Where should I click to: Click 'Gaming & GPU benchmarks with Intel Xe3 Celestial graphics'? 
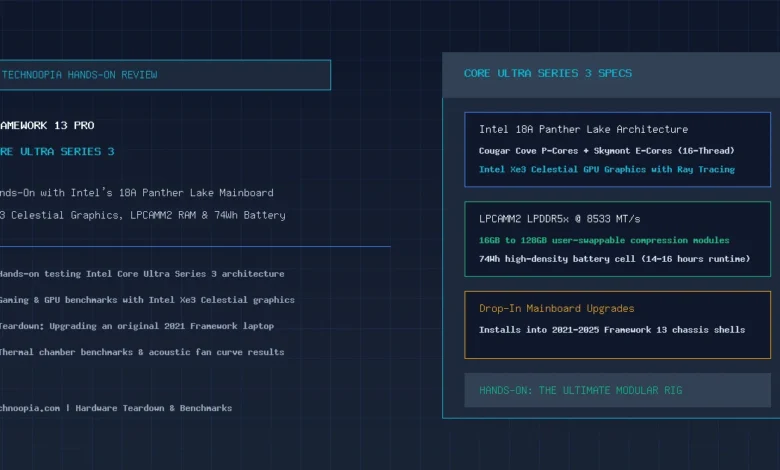(x=147, y=300)
